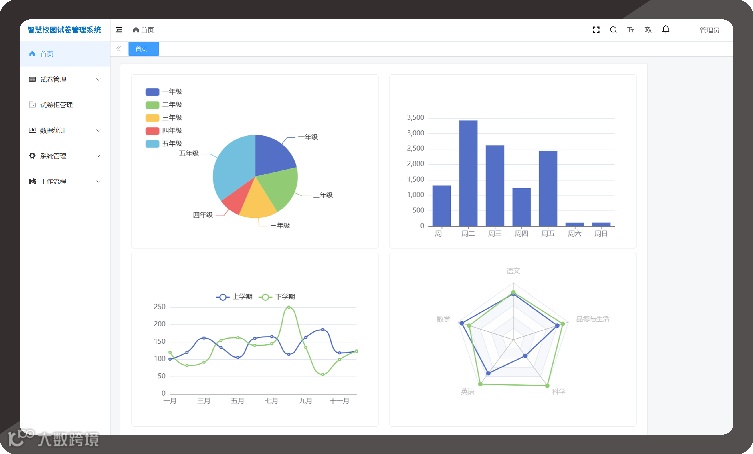Toggle 三年级 yellow legend item
This screenshot has height=454, width=753.
point(164,118)
